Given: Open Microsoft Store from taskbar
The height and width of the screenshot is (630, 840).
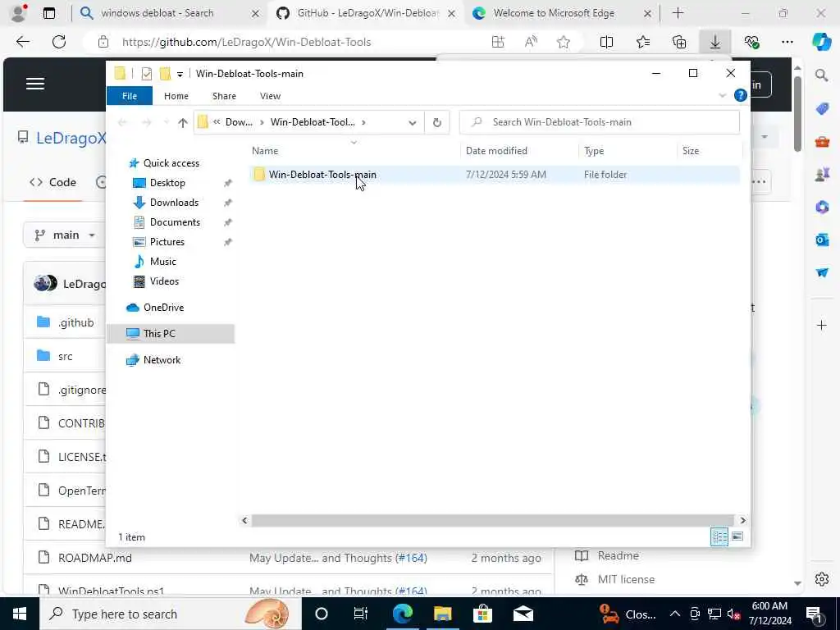Looking at the screenshot, I should click(x=482, y=614).
